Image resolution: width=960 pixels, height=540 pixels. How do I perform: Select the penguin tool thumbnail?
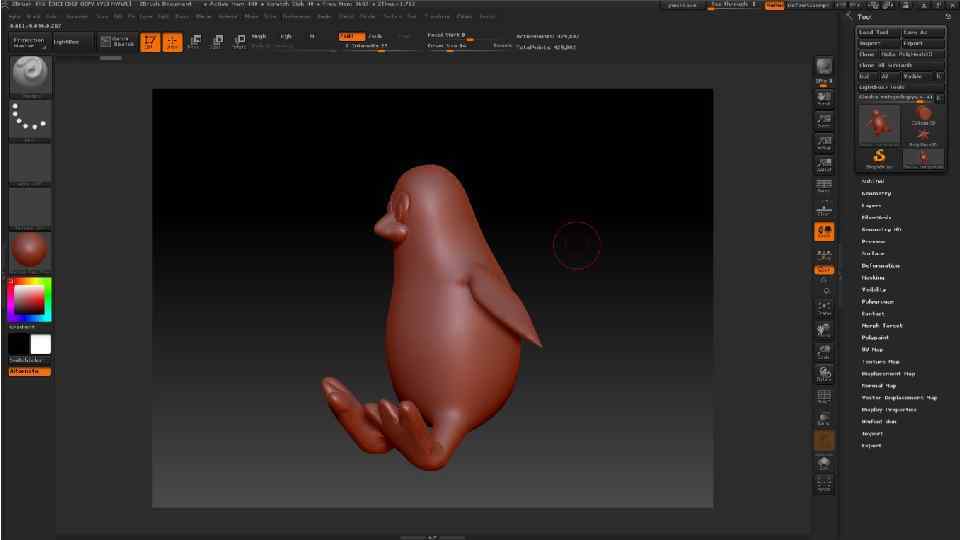pyautogui.click(x=880, y=123)
